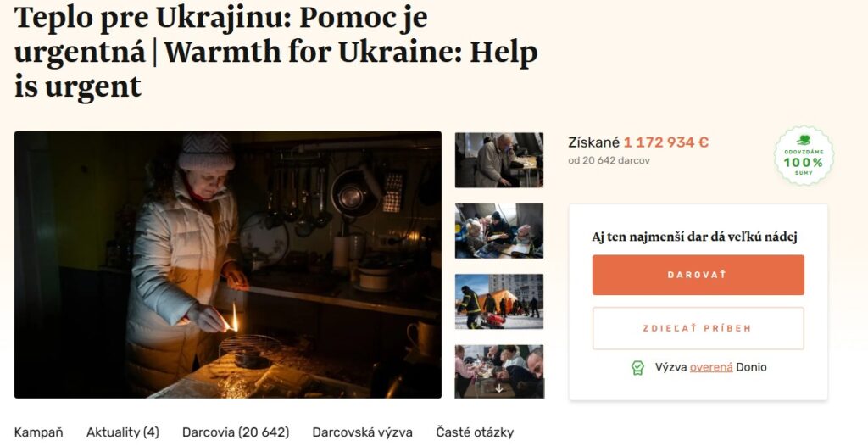Open the main photo of woman lighting stove
The height and width of the screenshot is (446, 868).
228,265
